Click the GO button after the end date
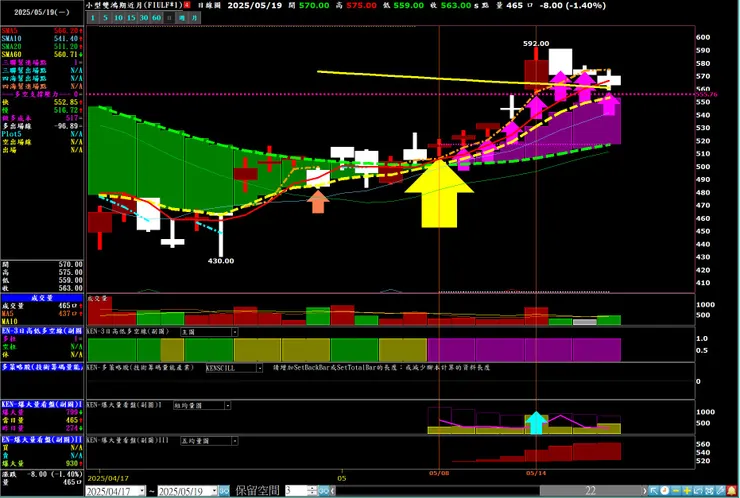This screenshot has width=740, height=498. click(224, 491)
